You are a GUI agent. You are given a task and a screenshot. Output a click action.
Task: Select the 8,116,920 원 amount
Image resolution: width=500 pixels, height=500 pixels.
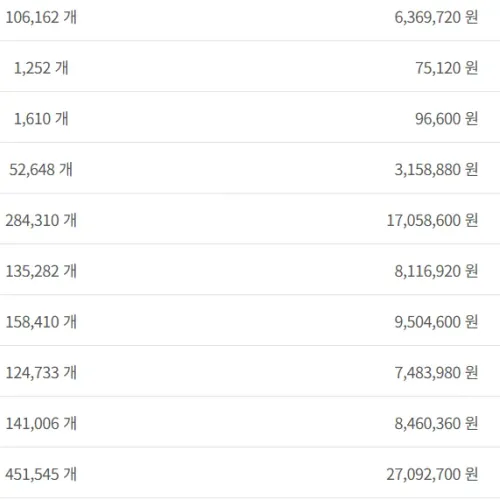point(436,271)
